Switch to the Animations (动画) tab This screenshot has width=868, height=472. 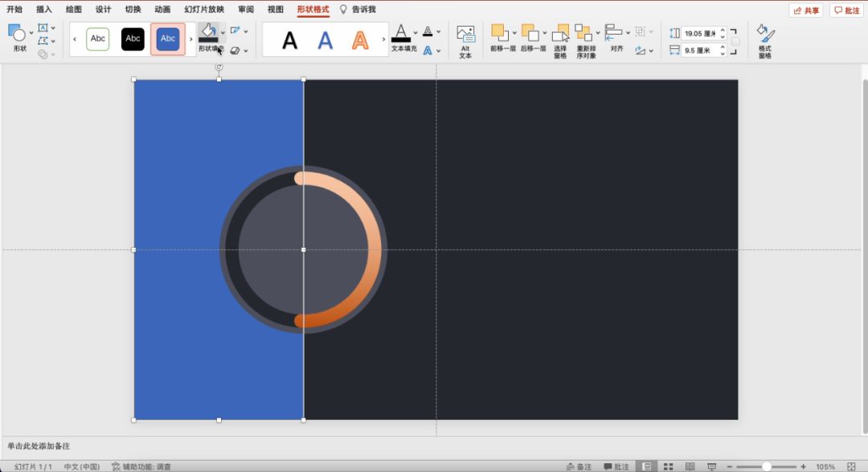[162, 10]
